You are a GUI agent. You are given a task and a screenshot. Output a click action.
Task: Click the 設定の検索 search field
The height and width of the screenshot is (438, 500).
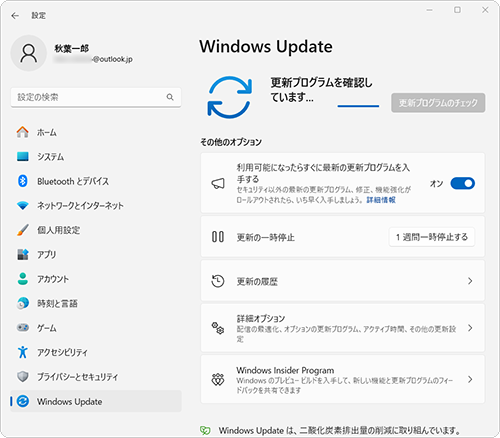point(96,97)
